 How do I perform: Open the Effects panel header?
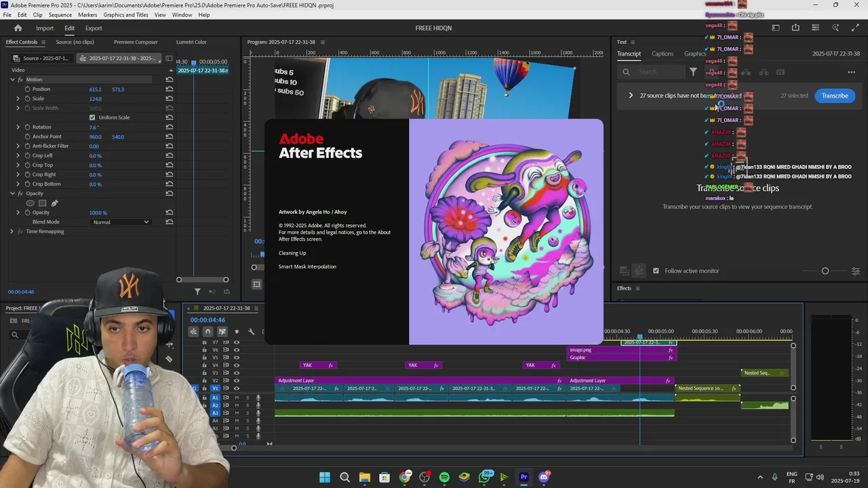pos(624,288)
